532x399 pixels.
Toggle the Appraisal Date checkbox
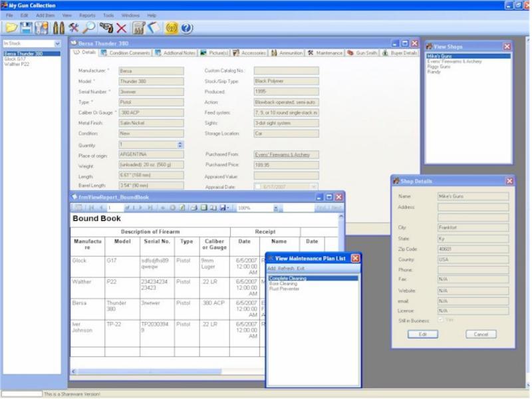click(x=258, y=187)
